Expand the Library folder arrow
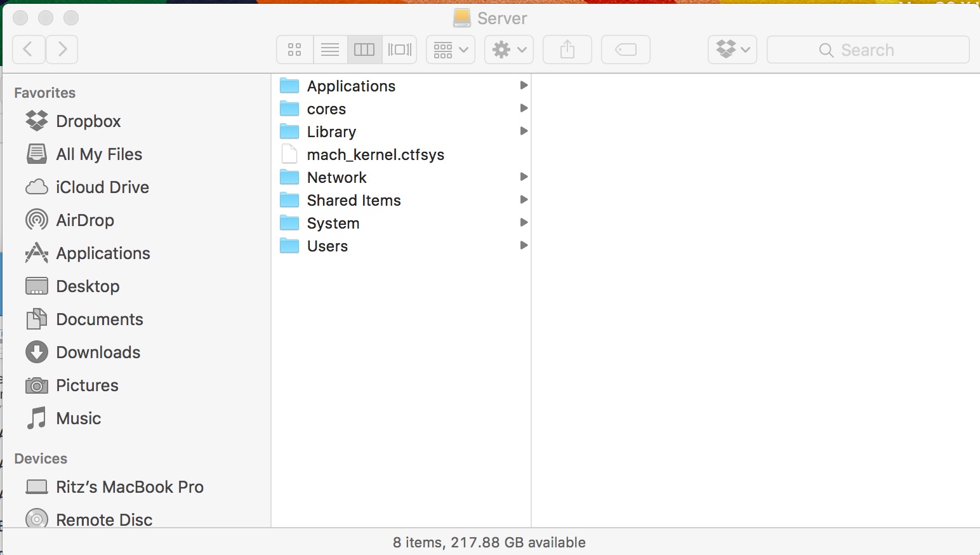Image resolution: width=980 pixels, height=555 pixels. coord(524,131)
